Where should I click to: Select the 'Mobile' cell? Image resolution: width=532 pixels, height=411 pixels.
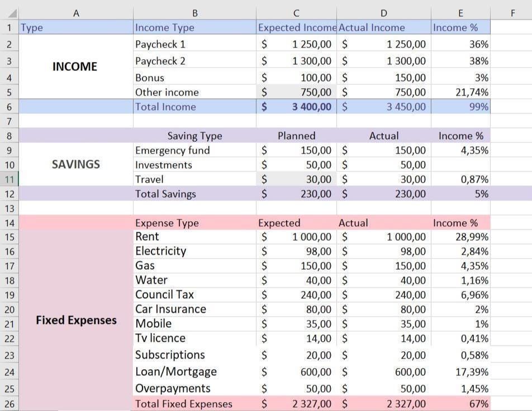(194, 324)
